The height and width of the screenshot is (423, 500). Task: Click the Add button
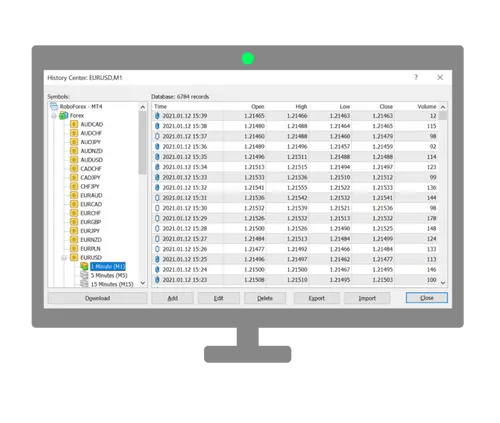click(172, 298)
